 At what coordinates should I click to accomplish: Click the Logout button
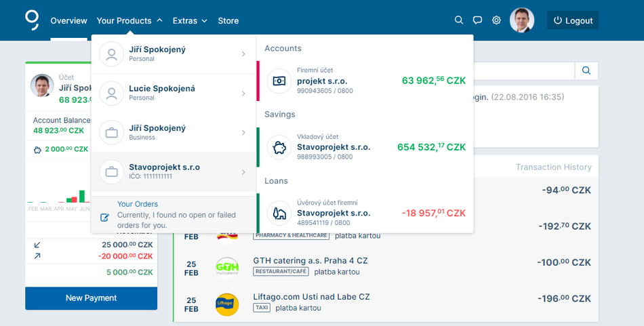[573, 20]
